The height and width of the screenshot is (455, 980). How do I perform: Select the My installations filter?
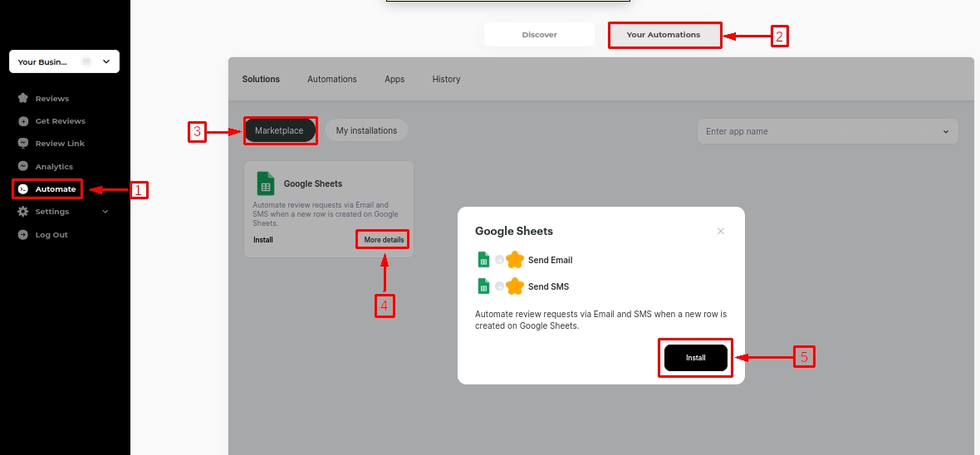(366, 130)
